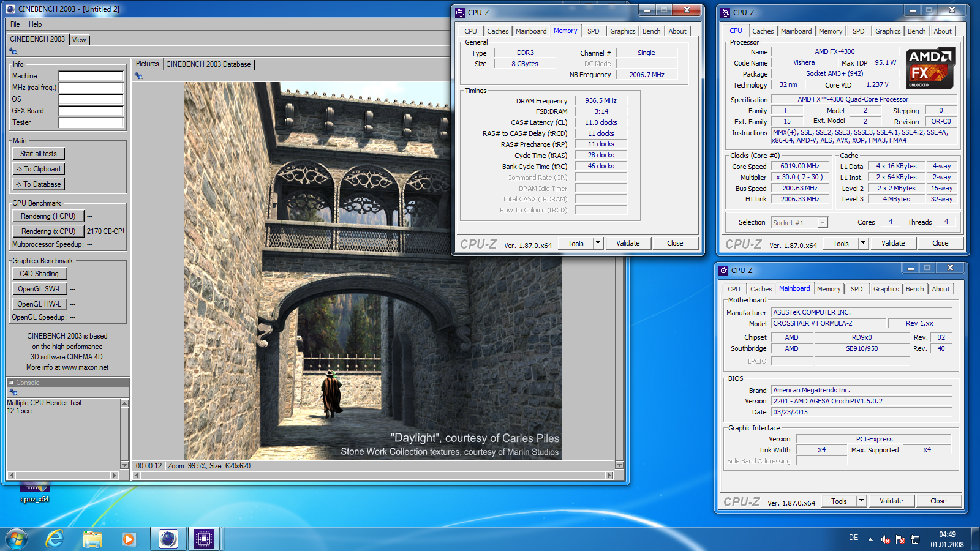980x551 pixels.
Task: Open Tools dropdown arrow in CPU-Z Memory window
Action: 598,243
